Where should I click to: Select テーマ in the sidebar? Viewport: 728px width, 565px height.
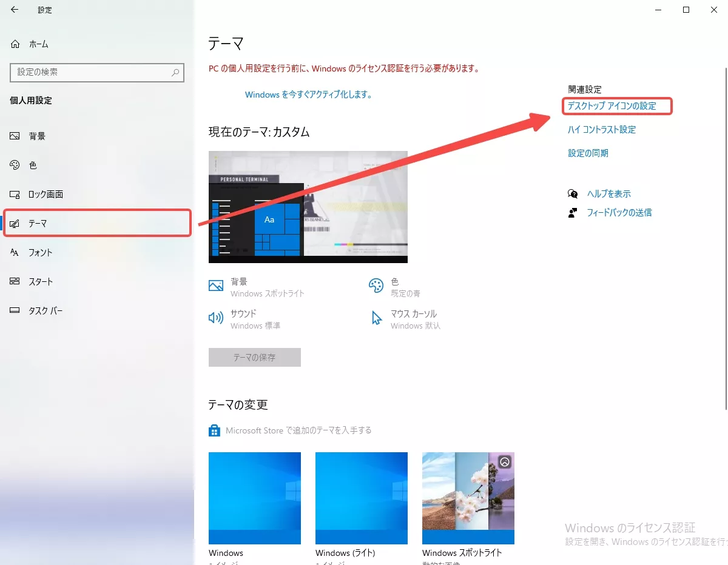[97, 224]
